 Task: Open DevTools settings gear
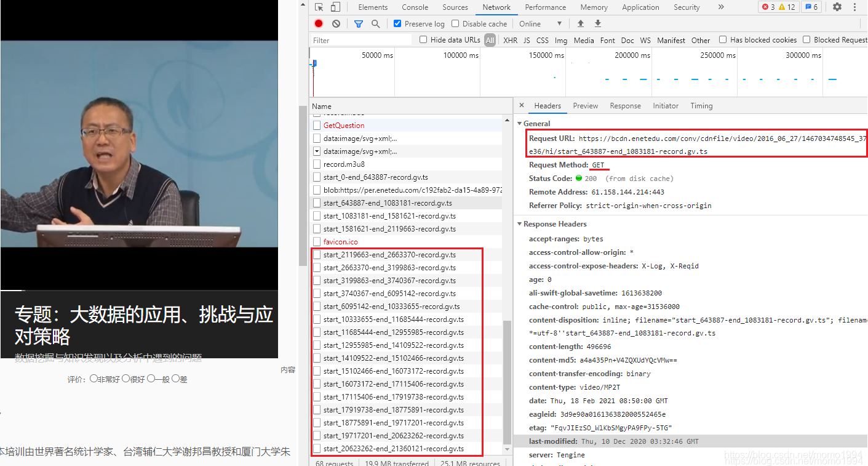click(x=837, y=7)
